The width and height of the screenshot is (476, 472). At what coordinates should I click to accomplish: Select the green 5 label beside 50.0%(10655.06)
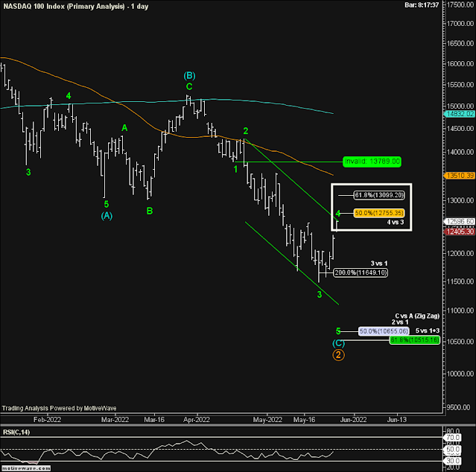(x=338, y=331)
